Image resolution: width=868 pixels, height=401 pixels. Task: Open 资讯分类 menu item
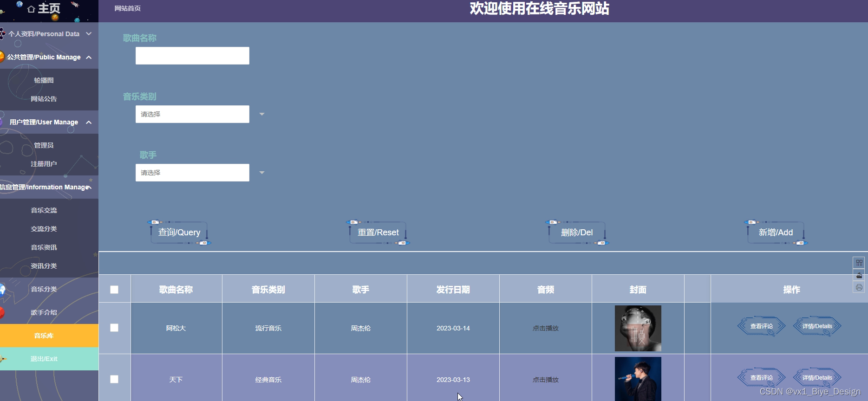tap(44, 266)
